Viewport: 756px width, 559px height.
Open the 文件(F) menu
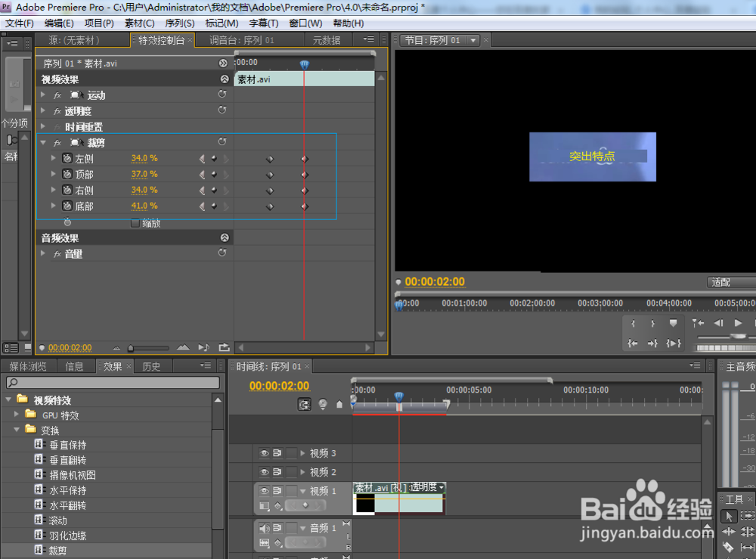click(20, 23)
